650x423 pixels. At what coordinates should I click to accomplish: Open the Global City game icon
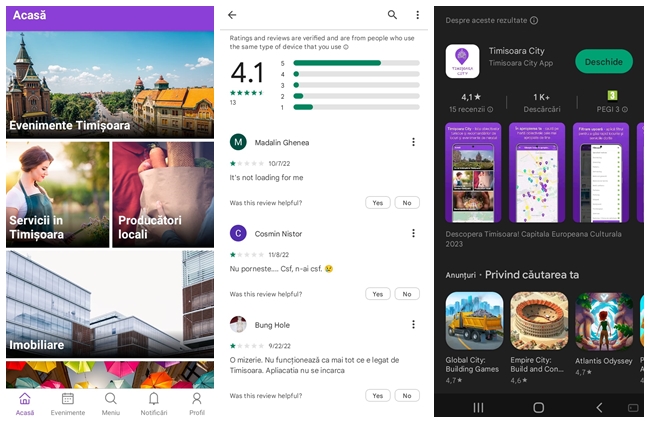[474, 320]
